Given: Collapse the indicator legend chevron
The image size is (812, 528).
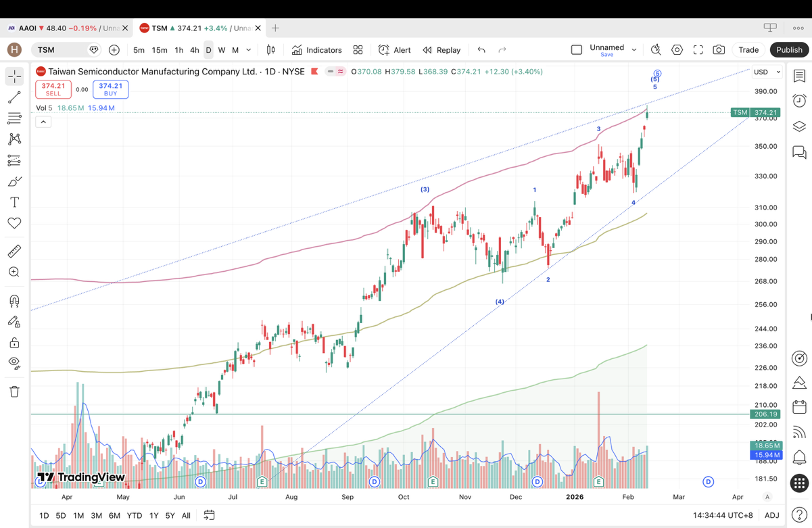Looking at the screenshot, I should 43,122.
